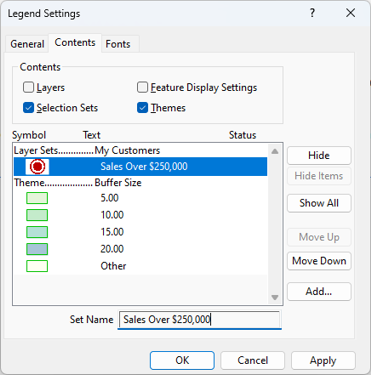Click the '10.00' legend text
371x375 pixels.
(112, 215)
